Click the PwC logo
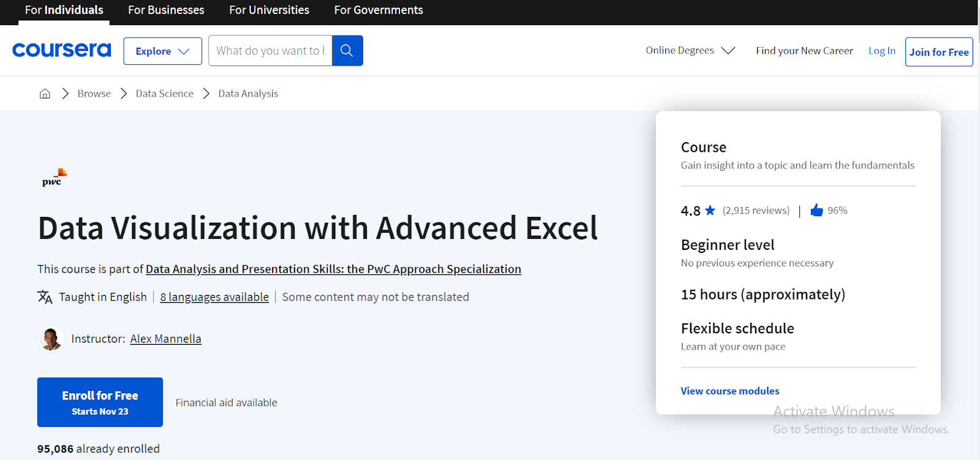This screenshot has height=460, width=980. click(x=55, y=177)
